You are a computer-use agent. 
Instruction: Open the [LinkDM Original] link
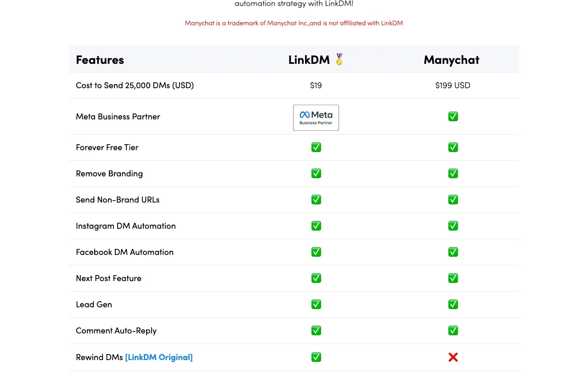(x=159, y=357)
